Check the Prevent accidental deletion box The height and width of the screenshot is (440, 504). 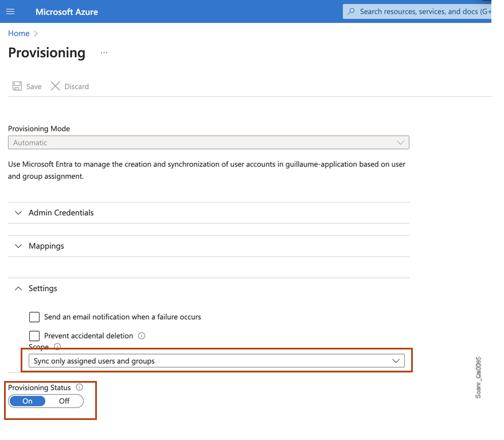(x=34, y=336)
